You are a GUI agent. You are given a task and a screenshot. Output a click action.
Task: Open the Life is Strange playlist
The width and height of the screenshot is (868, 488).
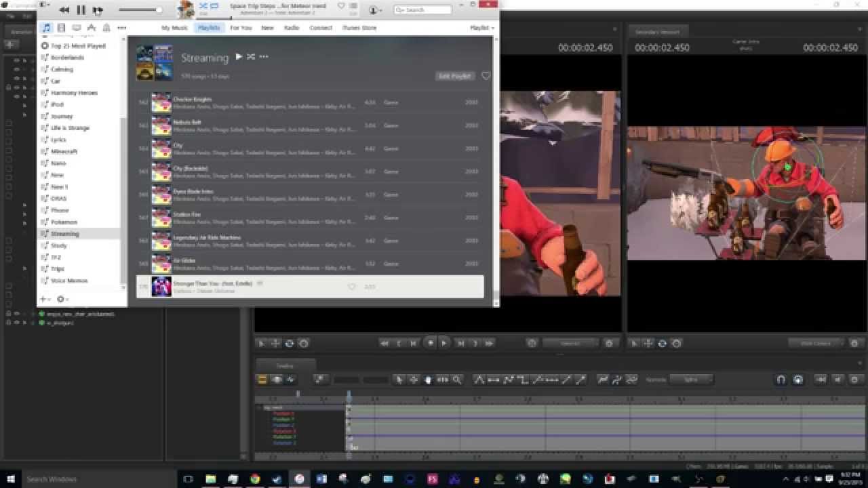click(70, 128)
